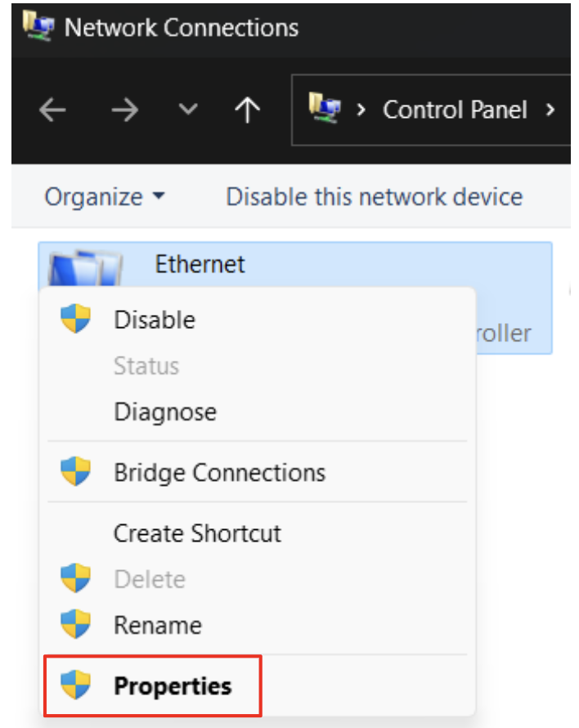Click the shield icon beside Properties
Viewport: 579px width, 728px height.
(74, 686)
